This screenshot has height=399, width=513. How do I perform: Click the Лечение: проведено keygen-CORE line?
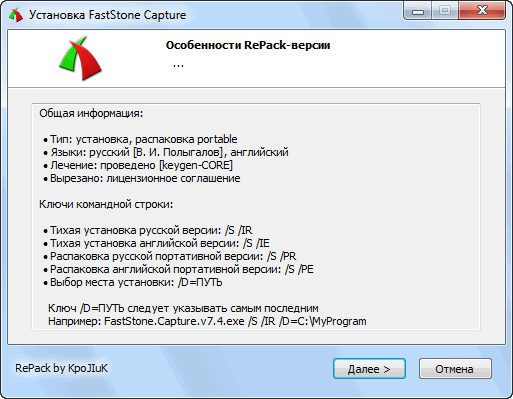pyautogui.click(x=138, y=165)
